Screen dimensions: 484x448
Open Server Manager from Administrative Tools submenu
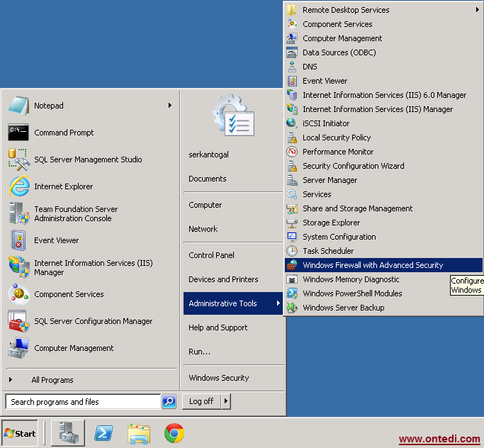383,180
